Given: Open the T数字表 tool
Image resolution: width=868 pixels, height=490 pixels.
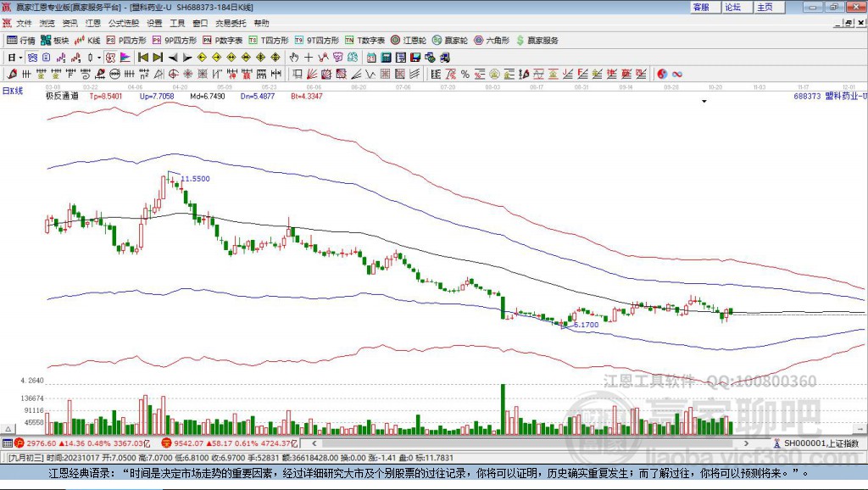Looking at the screenshot, I should pos(364,41).
